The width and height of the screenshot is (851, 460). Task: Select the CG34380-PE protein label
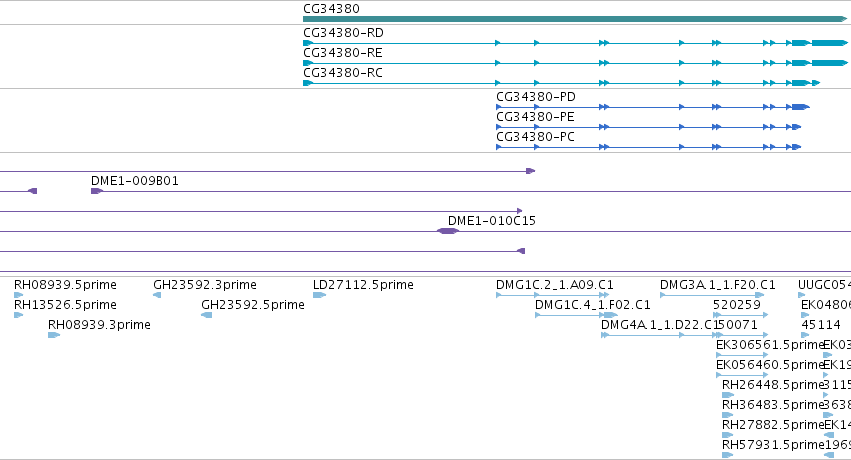535,117
